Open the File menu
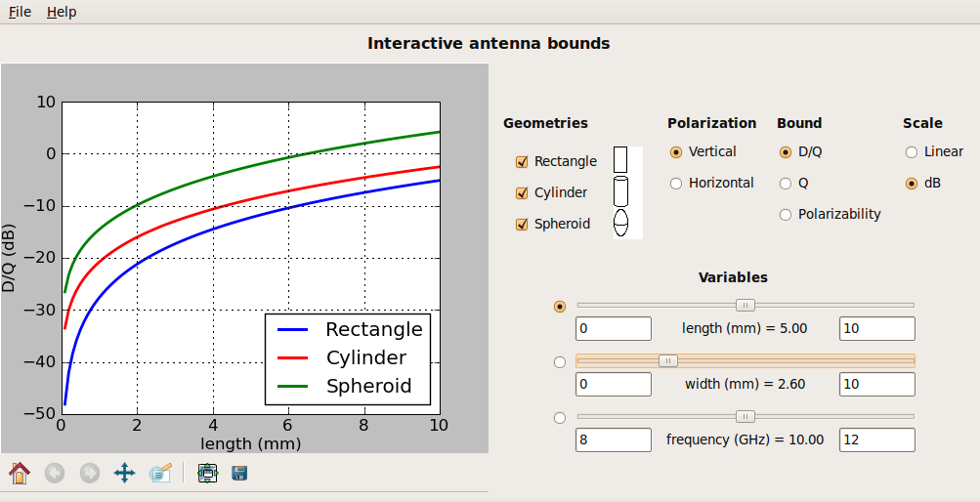The height and width of the screenshot is (502, 980). 20,12
